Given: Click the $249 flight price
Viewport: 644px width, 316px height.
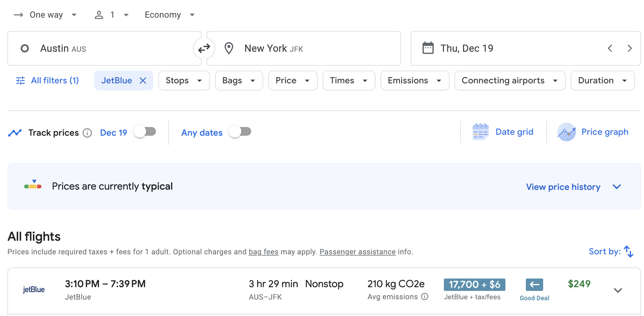Looking at the screenshot, I should 579,284.
